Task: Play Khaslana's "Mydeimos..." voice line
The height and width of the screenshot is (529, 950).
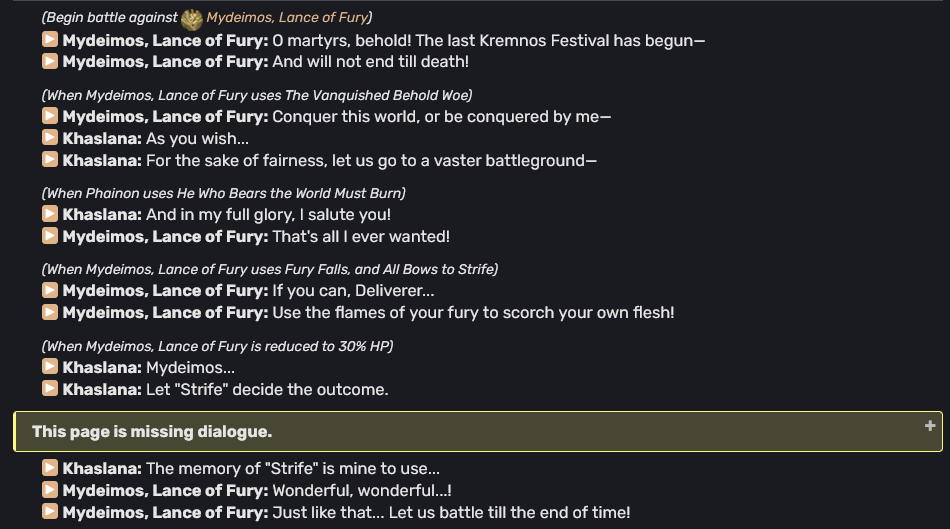Action: point(50,367)
